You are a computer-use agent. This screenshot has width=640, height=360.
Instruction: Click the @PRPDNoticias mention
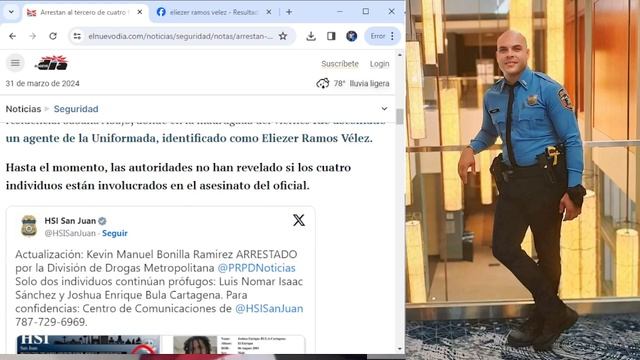pyautogui.click(x=256, y=268)
